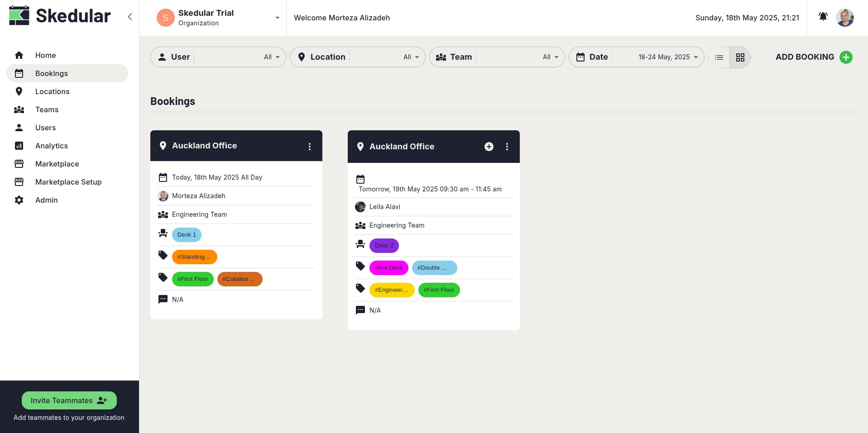Viewport: 868px width, 433px height.
Task: Open your profile avatar in the top right
Action: (x=844, y=17)
